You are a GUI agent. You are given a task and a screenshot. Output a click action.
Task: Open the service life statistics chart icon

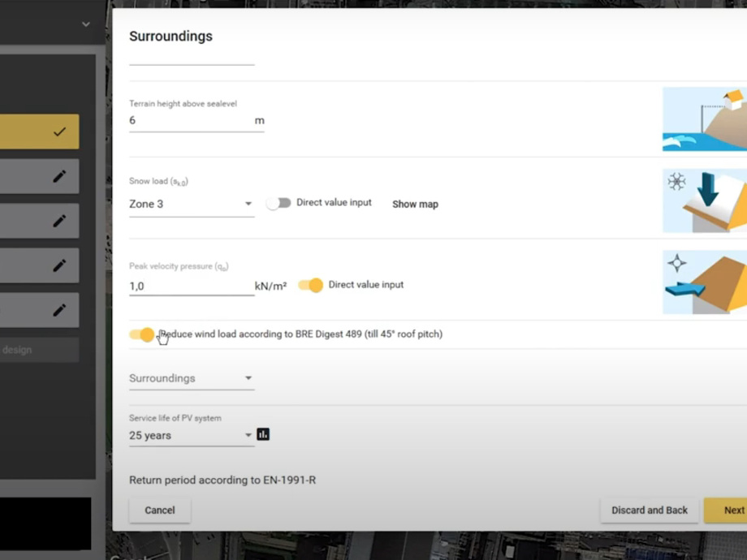tap(263, 435)
